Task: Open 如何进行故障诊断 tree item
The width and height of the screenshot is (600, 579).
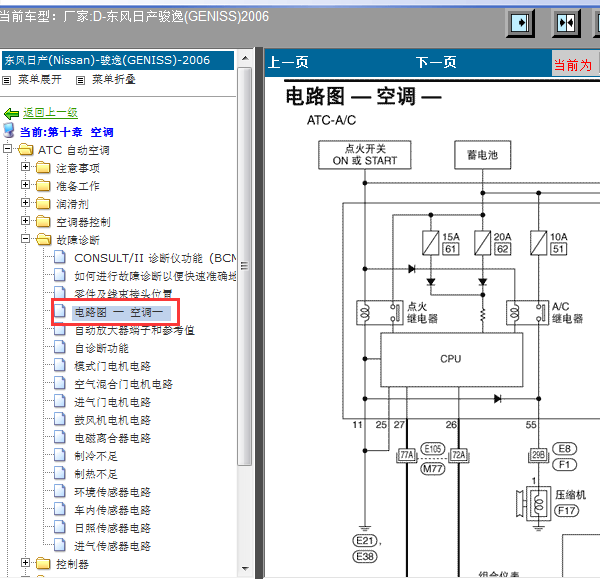Action: pyautogui.click(x=155, y=276)
